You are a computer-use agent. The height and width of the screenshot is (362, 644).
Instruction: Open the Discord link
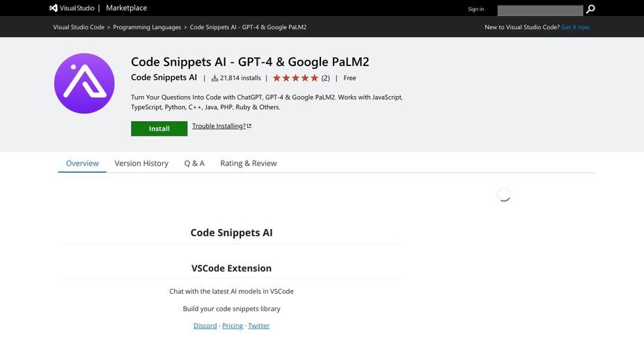[205, 325]
